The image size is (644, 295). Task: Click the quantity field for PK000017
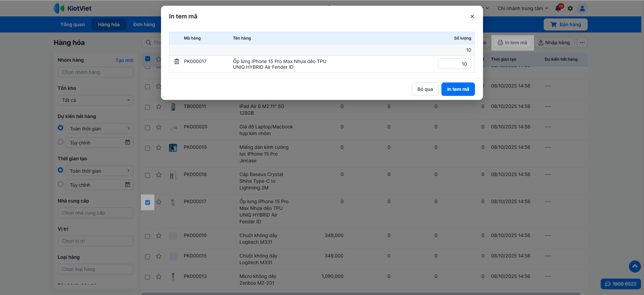[x=454, y=64]
